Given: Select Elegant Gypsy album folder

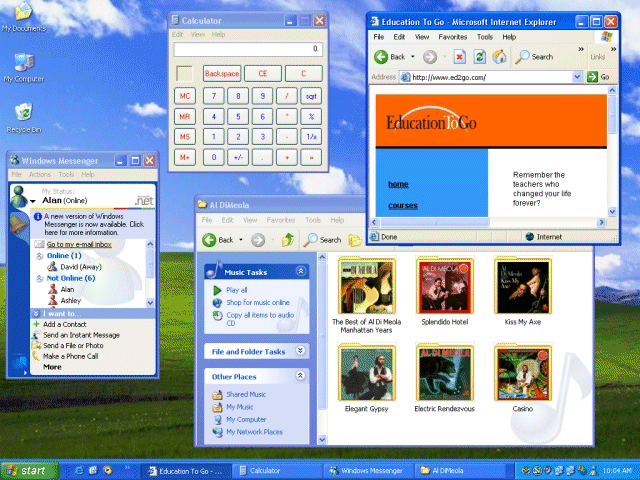Looking at the screenshot, I should (367, 378).
